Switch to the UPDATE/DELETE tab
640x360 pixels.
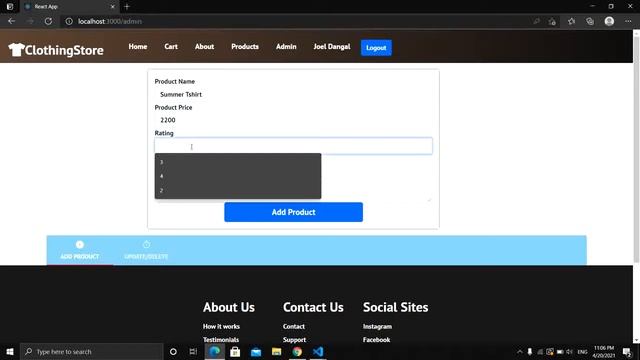click(x=146, y=250)
